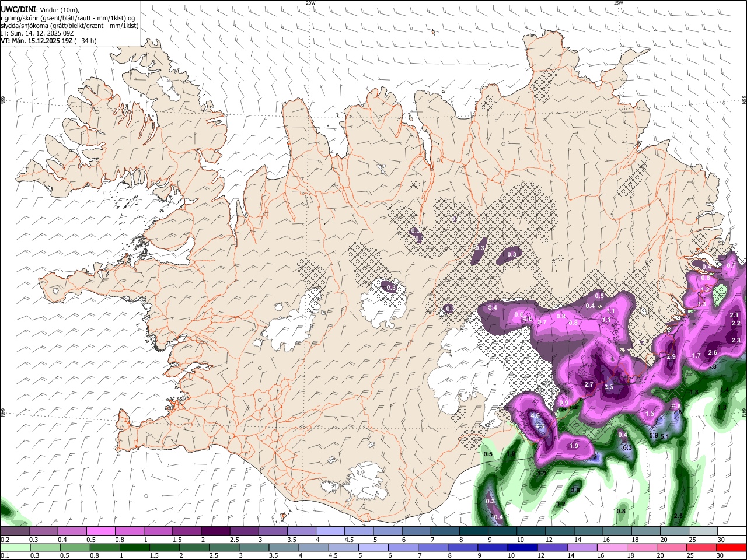
Task: Click the 5.1 rain value offshore
Action: [665, 436]
